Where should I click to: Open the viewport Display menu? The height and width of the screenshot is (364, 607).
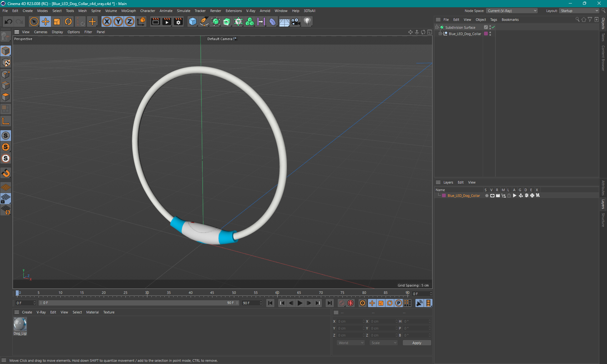57,32
